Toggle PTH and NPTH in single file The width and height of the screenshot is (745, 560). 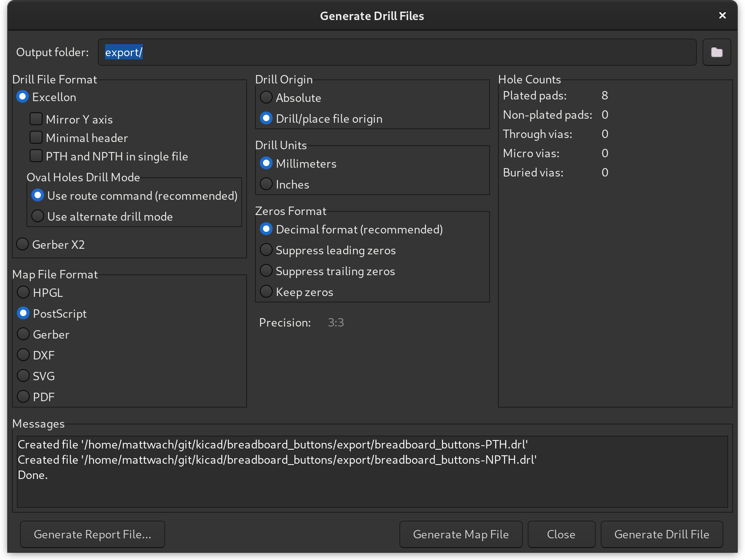click(x=36, y=156)
